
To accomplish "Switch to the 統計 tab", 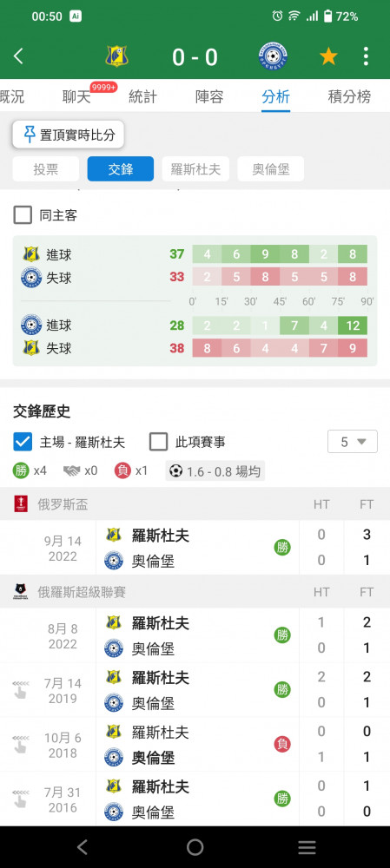I will coord(142,97).
